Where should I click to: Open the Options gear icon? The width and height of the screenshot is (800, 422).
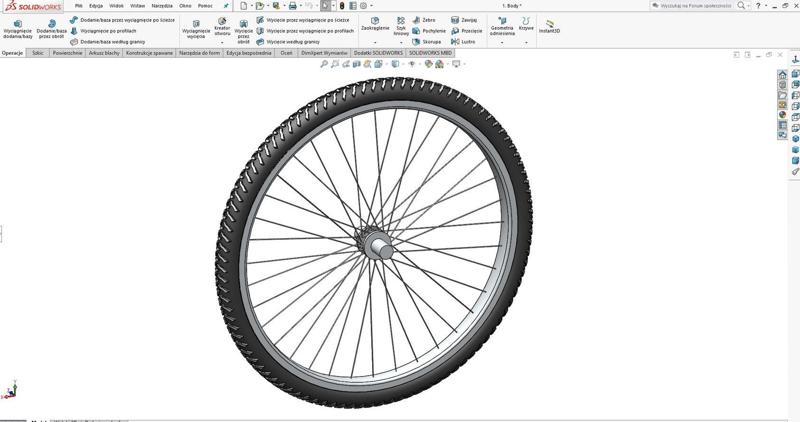click(x=363, y=6)
